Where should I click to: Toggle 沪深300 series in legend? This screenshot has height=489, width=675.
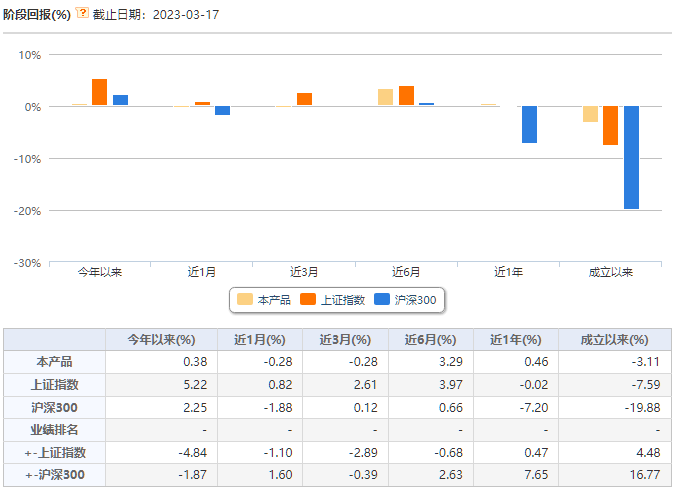coord(405,300)
